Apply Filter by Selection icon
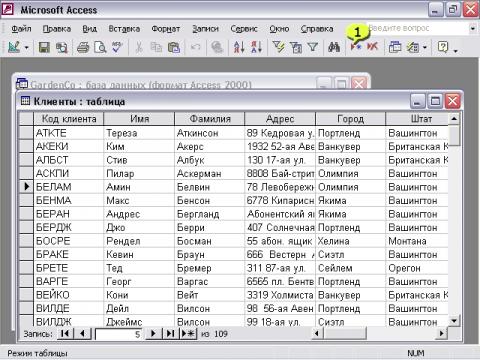The height and width of the screenshot is (360, 480). click(278, 47)
